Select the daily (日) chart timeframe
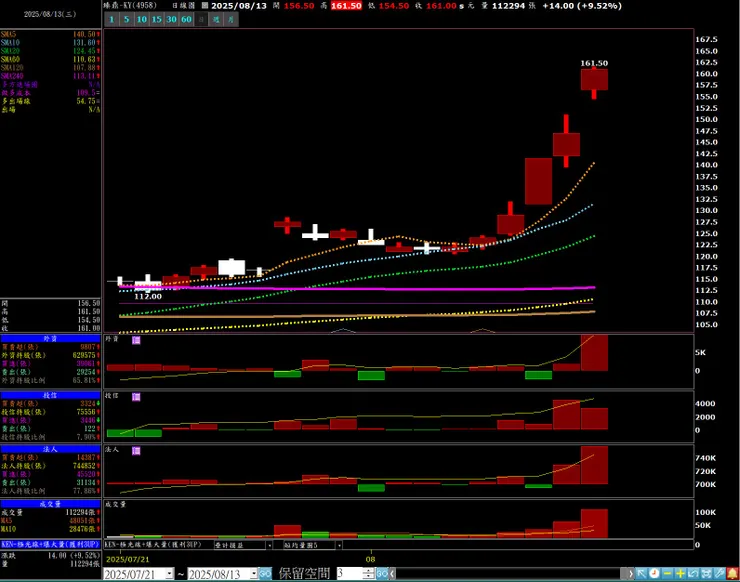The image size is (740, 582). pyautogui.click(x=201, y=19)
